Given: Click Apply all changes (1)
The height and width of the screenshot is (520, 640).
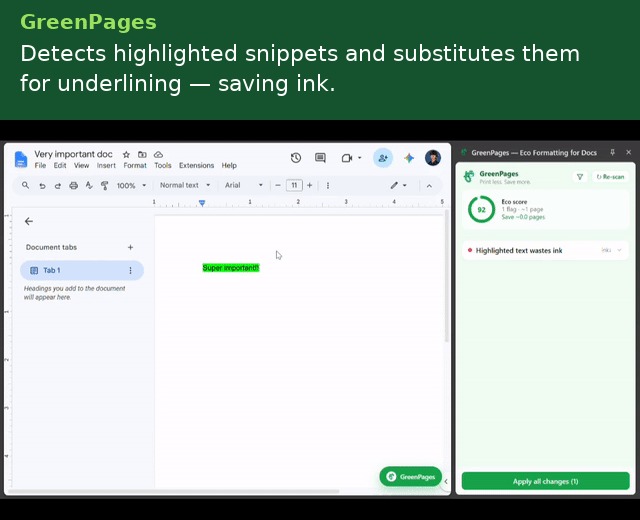Looking at the screenshot, I should click(x=545, y=481).
